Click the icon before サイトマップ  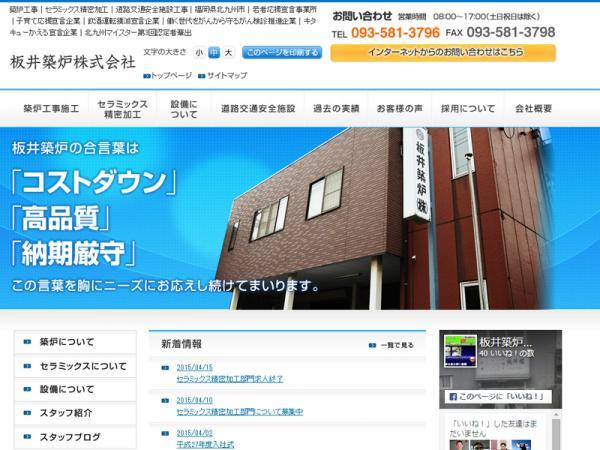click(202, 76)
